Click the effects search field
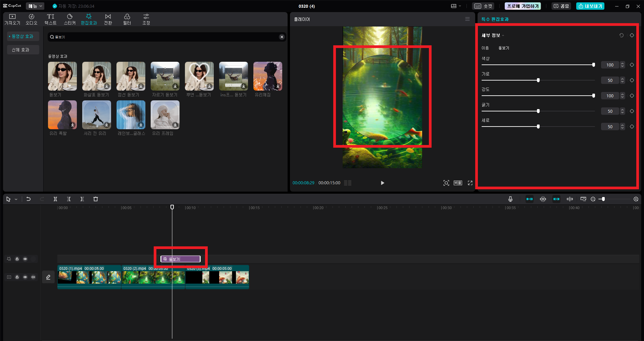This screenshot has height=341, width=644. (x=164, y=37)
